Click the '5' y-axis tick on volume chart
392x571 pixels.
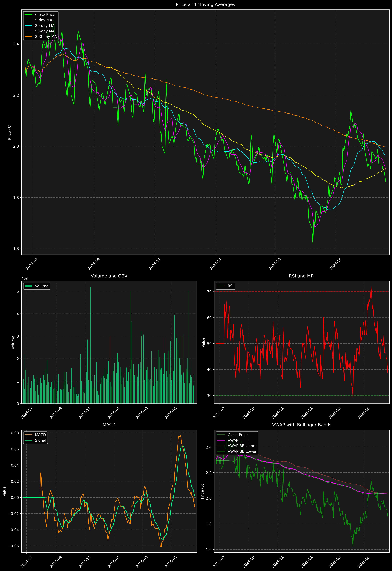click(x=18, y=291)
